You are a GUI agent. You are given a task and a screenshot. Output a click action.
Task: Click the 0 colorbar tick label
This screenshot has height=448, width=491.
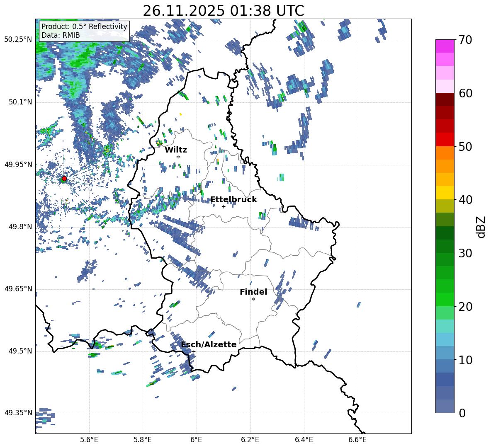click(462, 413)
